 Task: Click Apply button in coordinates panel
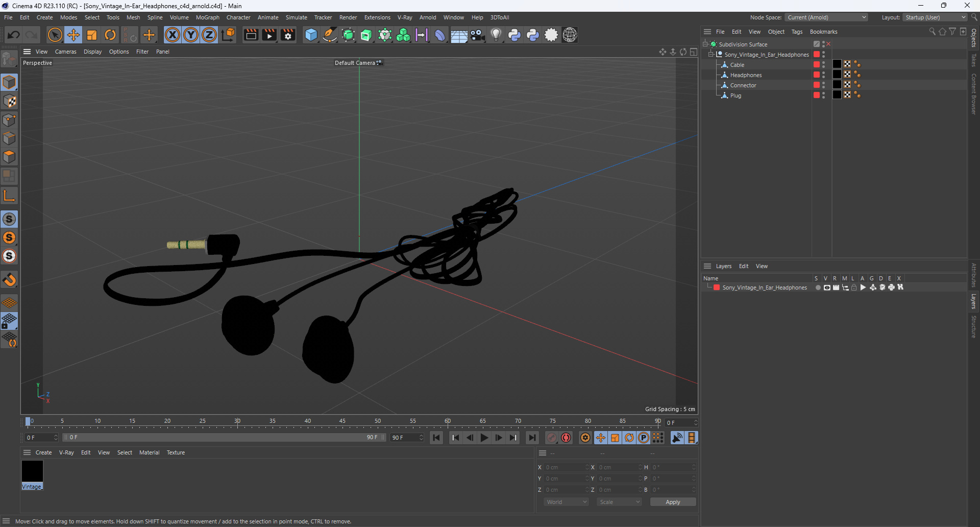pyautogui.click(x=673, y=502)
